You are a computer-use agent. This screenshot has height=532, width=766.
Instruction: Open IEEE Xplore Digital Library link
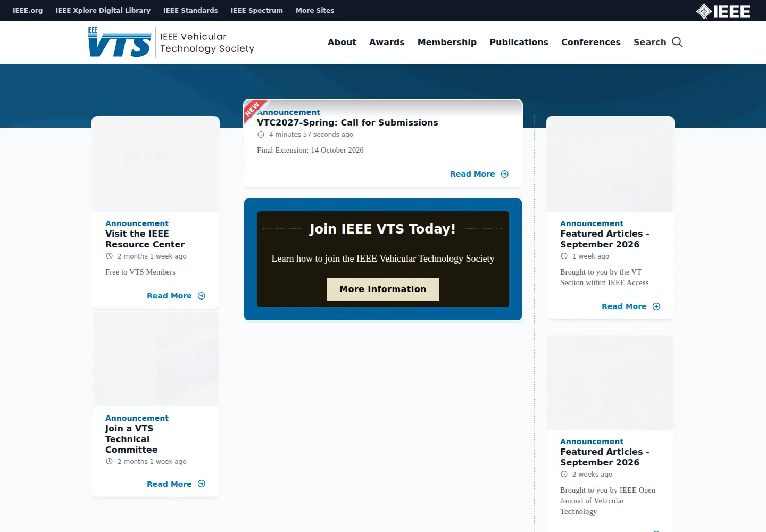(103, 10)
